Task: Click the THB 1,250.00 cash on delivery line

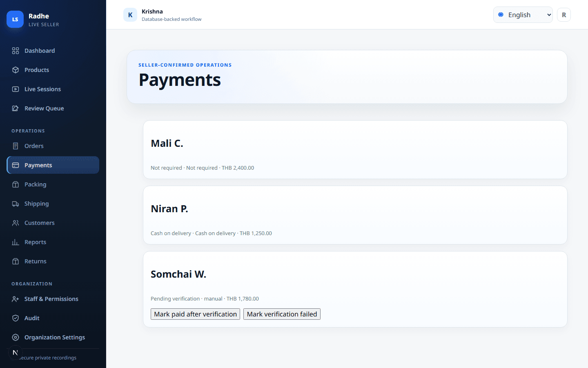Action: 211,233
